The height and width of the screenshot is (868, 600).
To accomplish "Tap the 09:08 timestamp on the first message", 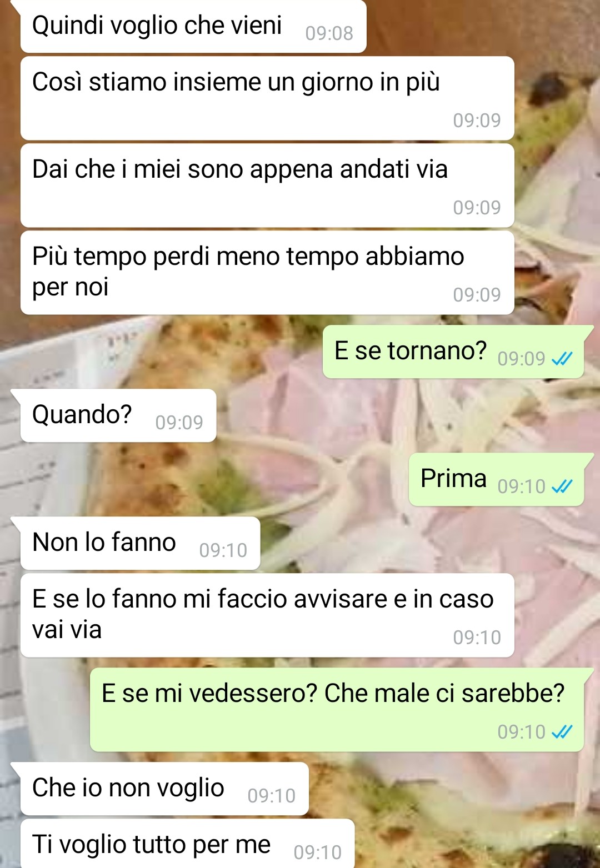I will point(329,33).
